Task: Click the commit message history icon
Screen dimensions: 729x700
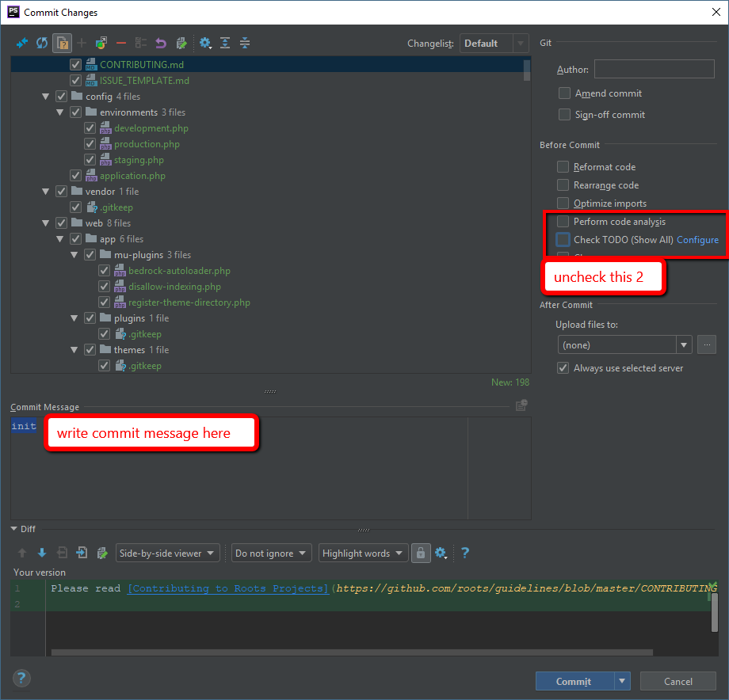Action: tap(521, 405)
